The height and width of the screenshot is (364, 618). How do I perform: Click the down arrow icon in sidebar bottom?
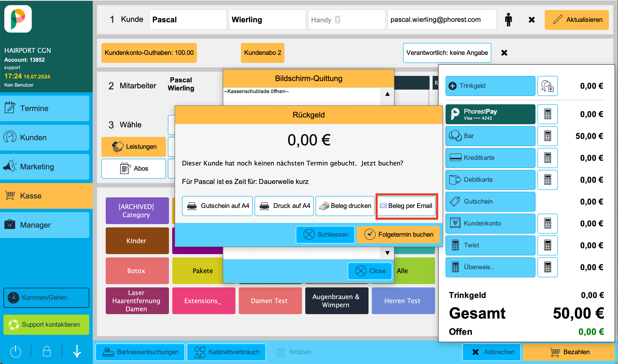pos(77,351)
